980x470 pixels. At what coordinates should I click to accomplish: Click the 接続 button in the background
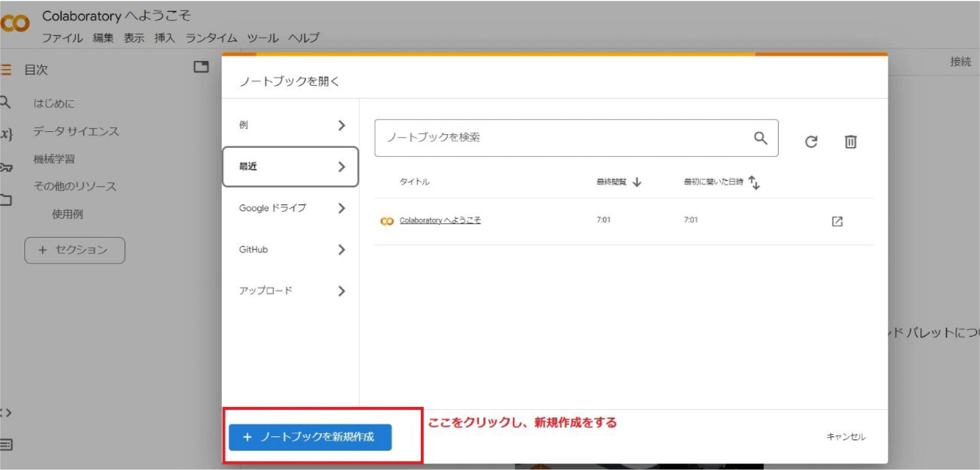[x=961, y=62]
